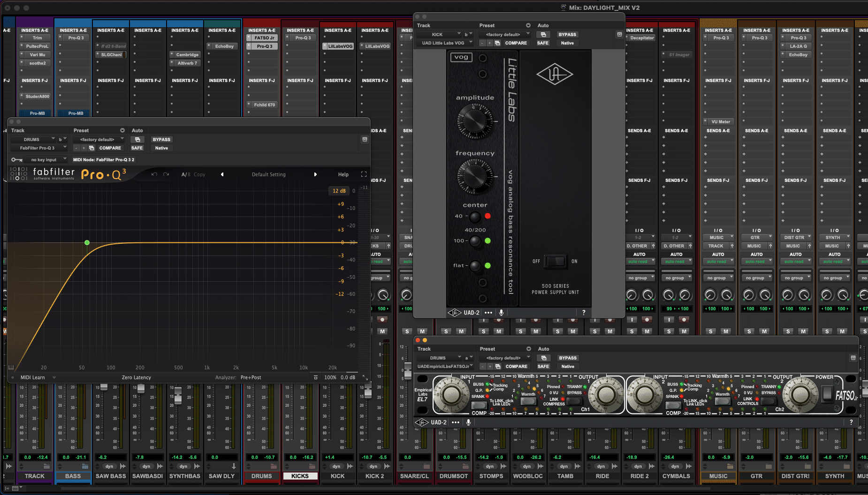
Task: Toggle VOG power switch OFF/ON
Action: (x=555, y=261)
